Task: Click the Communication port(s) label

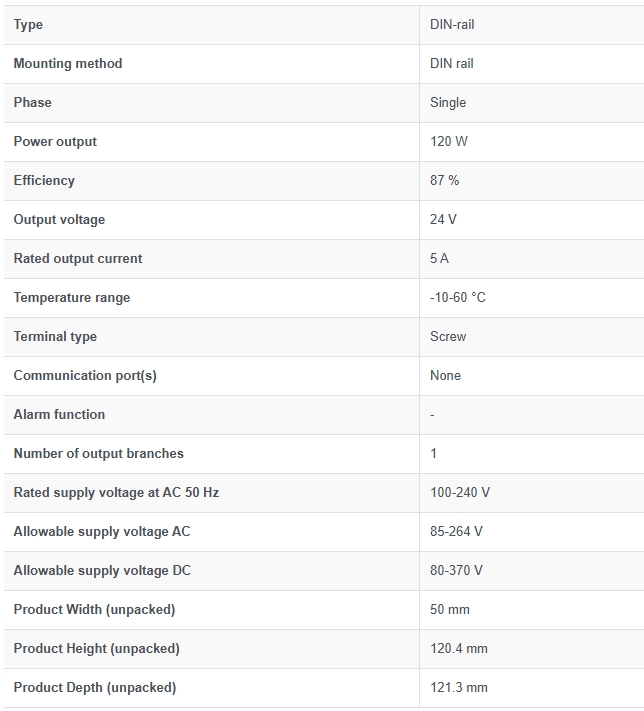Action: point(85,375)
